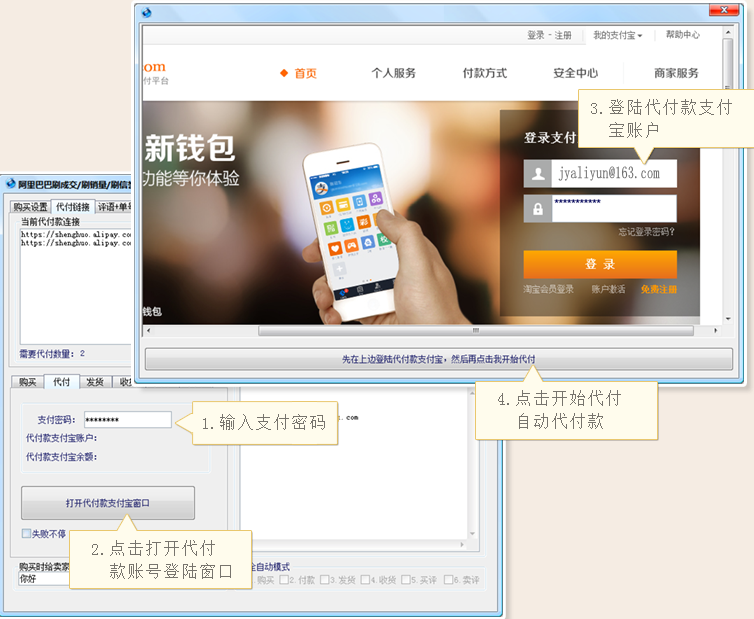Click the 支付密码 input field
754x619 pixels.
(127, 419)
